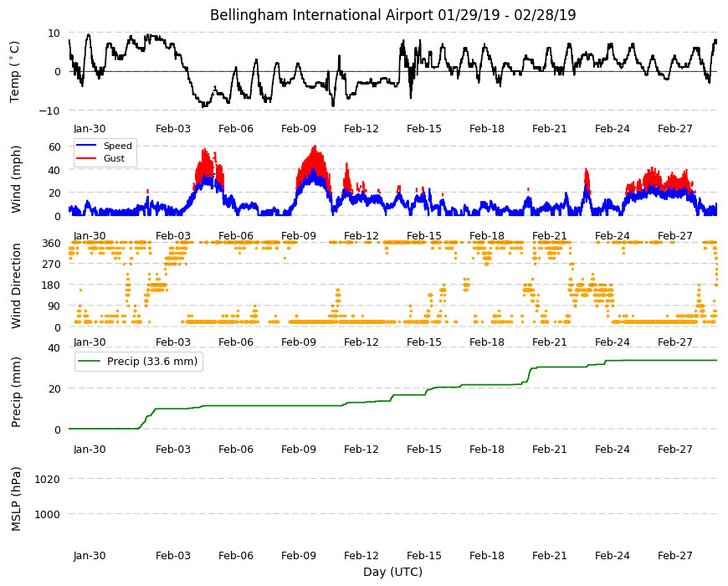This screenshot has height=586, width=728.
Task: Click the MSLP (hPa) axis label
Action: tap(16, 499)
